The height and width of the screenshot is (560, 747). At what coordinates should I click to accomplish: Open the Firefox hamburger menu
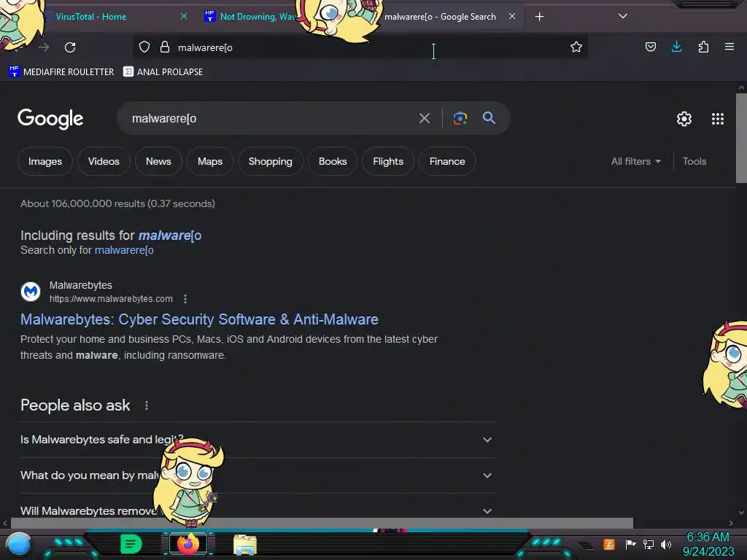[729, 47]
